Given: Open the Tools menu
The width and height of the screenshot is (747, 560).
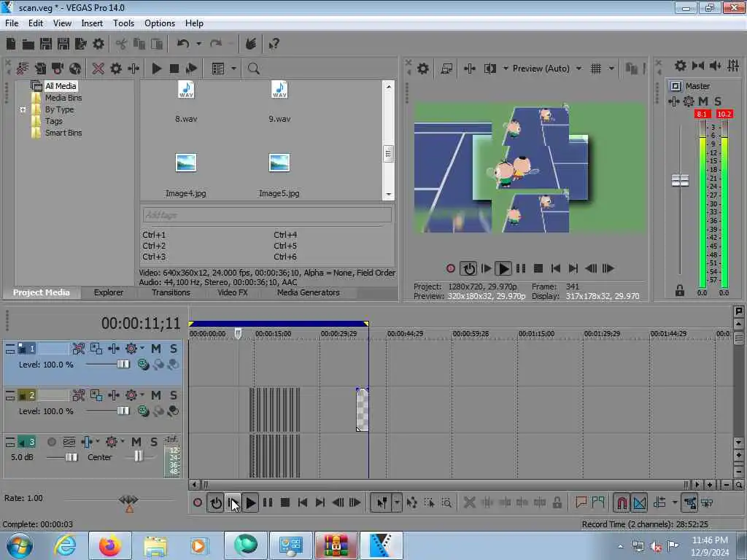Looking at the screenshot, I should tap(123, 23).
